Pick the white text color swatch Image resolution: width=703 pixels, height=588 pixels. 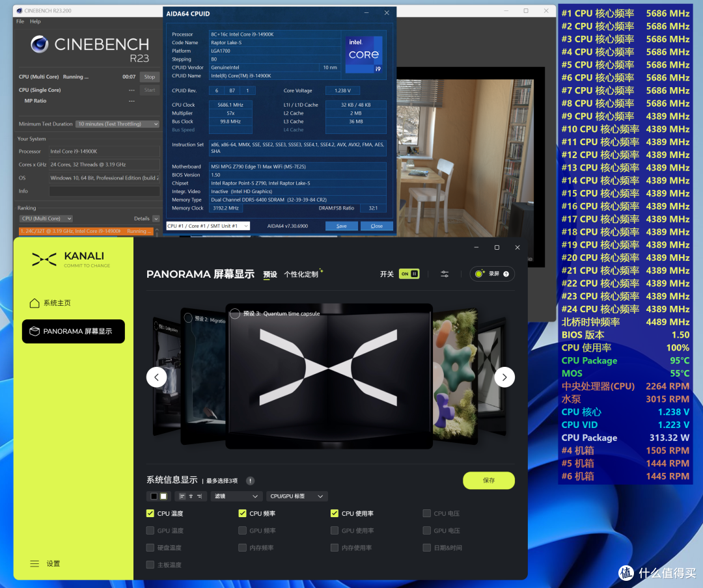tap(163, 496)
